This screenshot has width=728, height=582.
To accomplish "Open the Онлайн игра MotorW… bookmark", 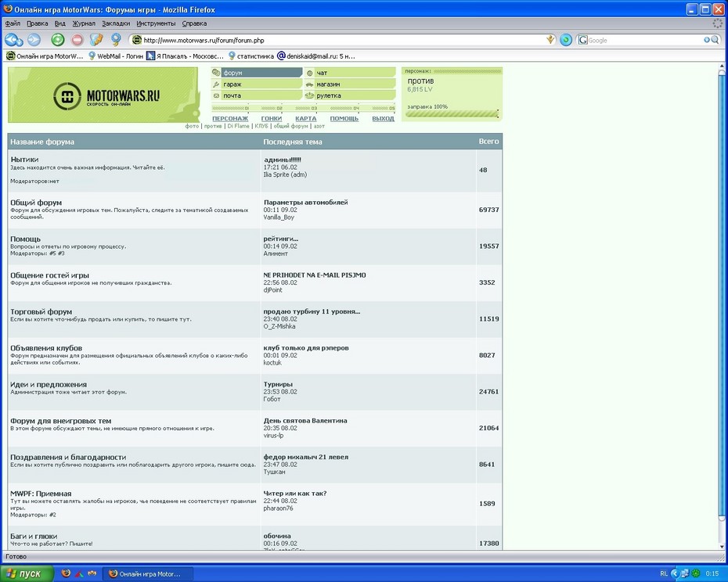I will 45,56.
